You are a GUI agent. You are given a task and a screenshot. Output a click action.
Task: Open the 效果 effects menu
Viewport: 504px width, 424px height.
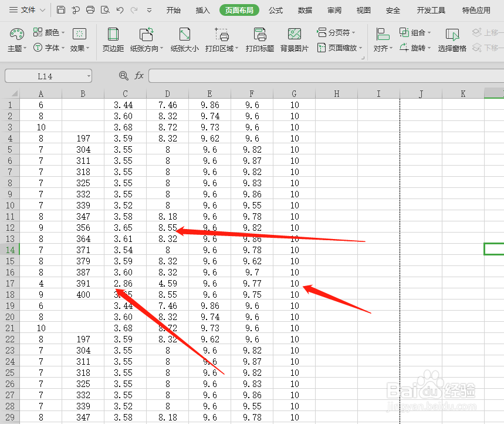coord(79,40)
